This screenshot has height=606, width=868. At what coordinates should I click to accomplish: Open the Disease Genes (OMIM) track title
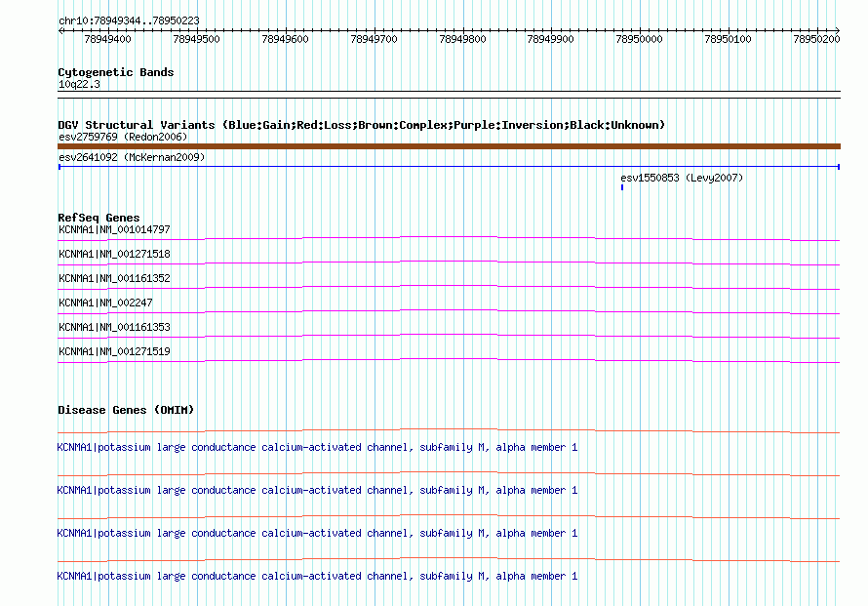click(x=126, y=410)
